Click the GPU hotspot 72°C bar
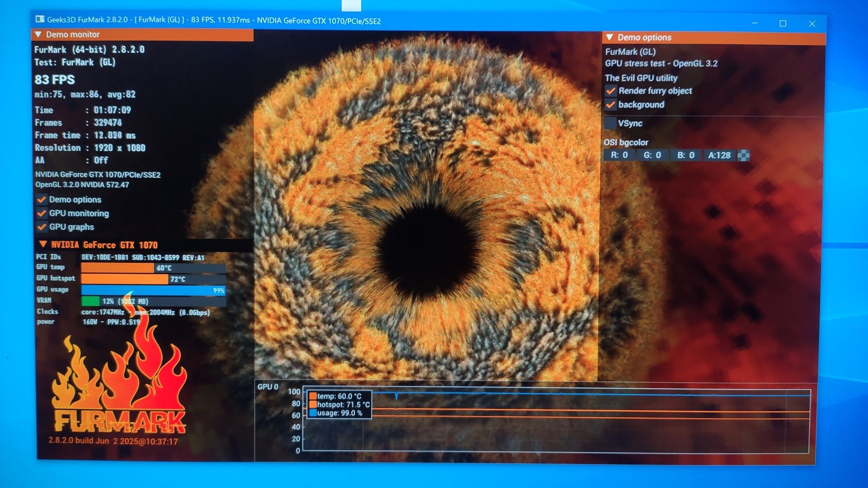Image resolution: width=868 pixels, height=488 pixels. tap(154, 279)
